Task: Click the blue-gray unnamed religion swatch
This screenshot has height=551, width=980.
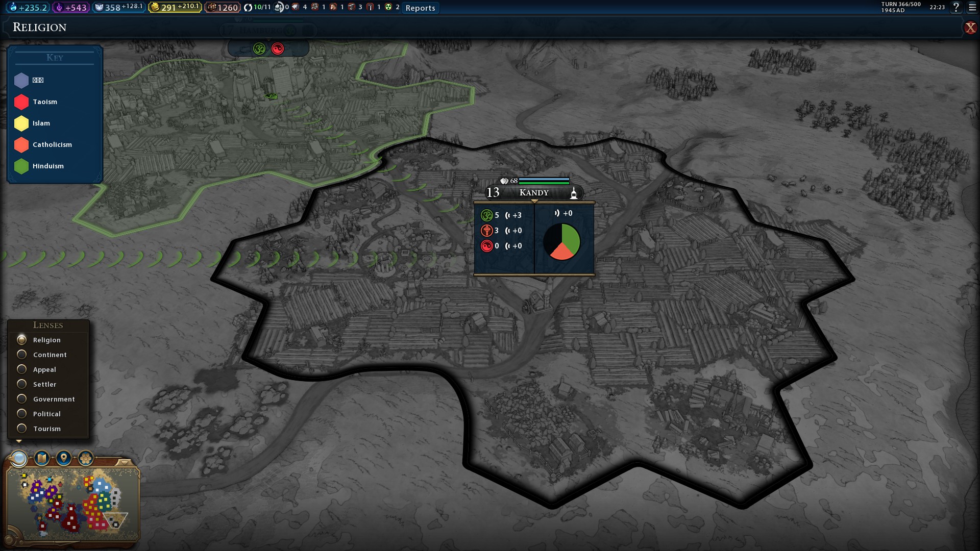Action: pyautogui.click(x=21, y=81)
